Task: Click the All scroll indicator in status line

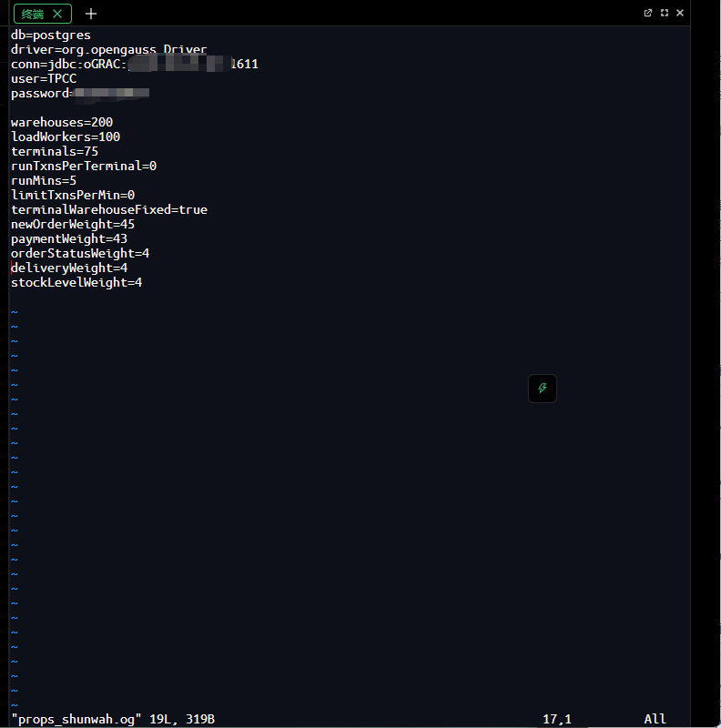Action: tap(655, 719)
